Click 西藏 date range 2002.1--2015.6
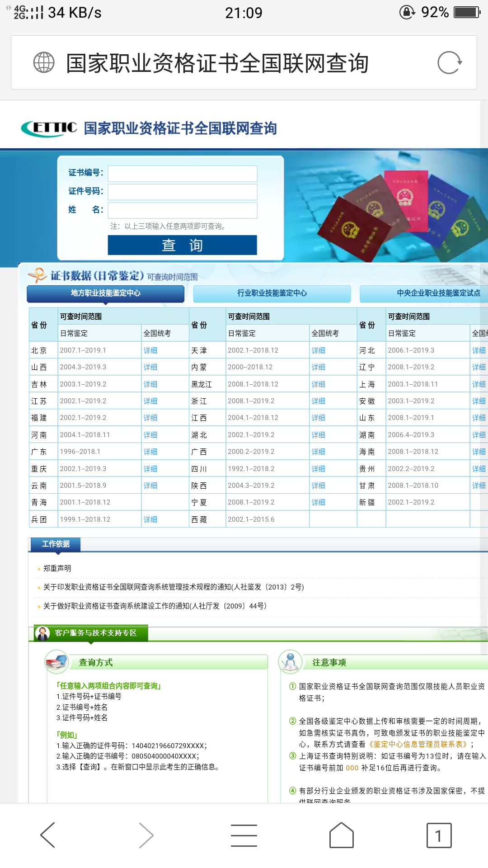488x868 pixels. pyautogui.click(x=251, y=519)
